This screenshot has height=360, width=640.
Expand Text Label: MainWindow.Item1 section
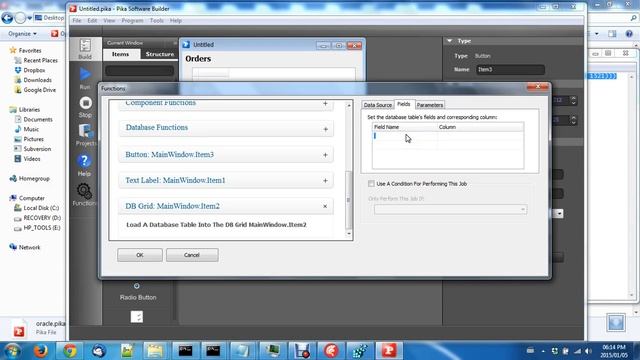(x=325, y=181)
